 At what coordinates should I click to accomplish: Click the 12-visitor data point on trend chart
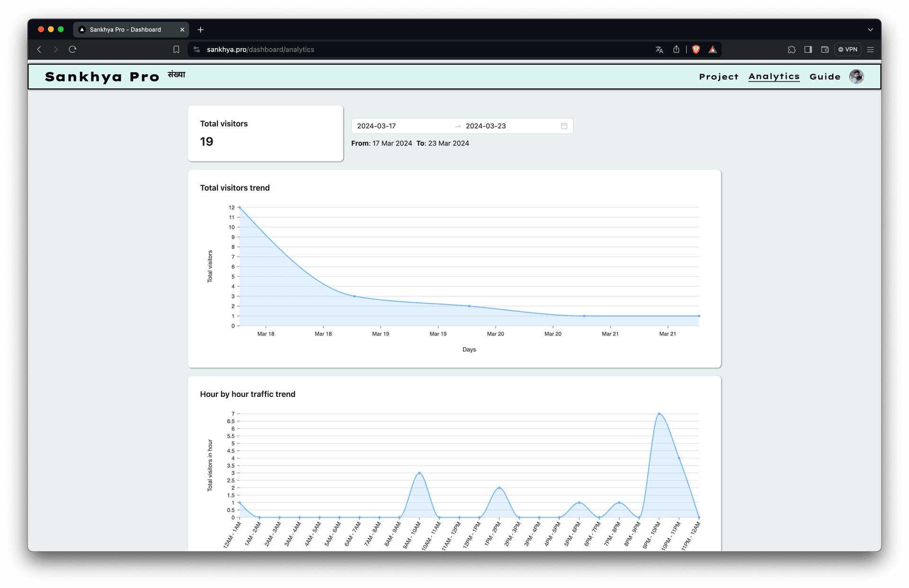click(x=240, y=207)
